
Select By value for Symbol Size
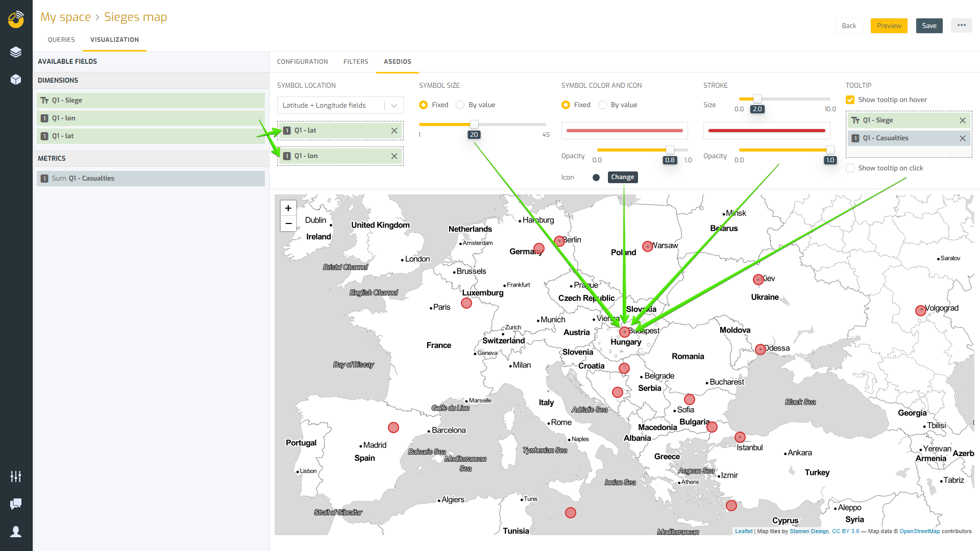pyautogui.click(x=460, y=105)
